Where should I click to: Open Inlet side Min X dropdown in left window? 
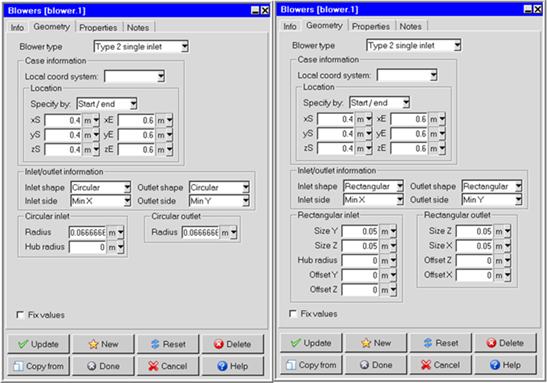point(101,201)
